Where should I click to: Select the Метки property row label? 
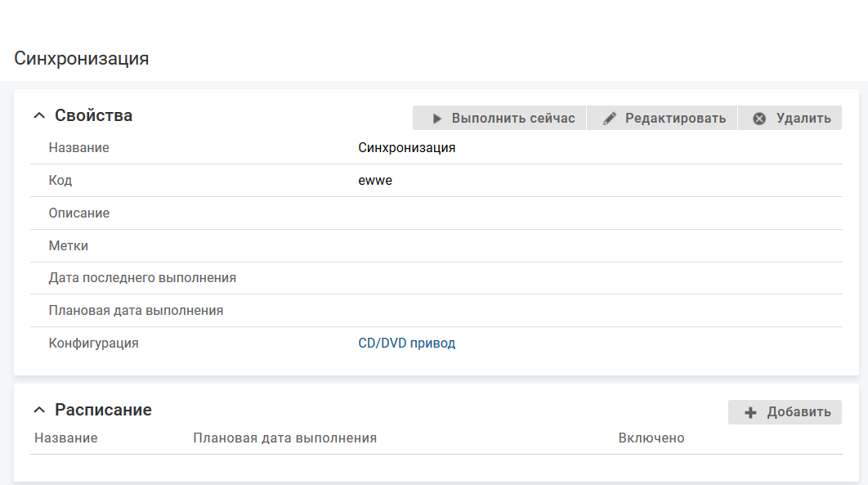(x=69, y=246)
